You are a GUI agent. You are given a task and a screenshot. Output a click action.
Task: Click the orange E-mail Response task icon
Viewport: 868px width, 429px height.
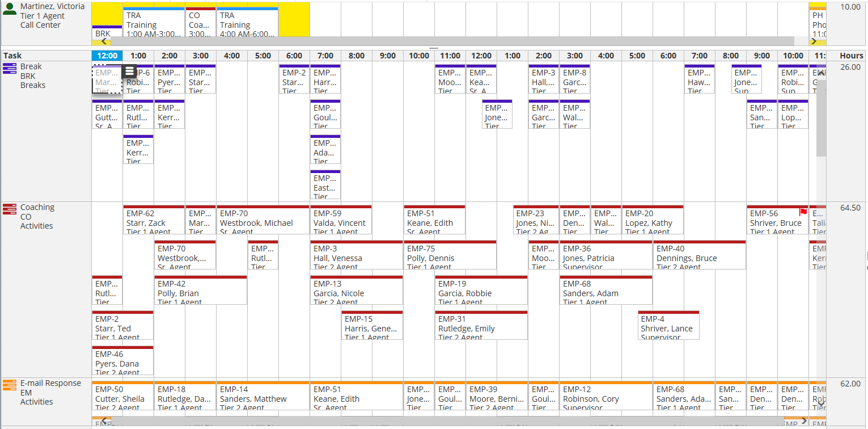pos(9,385)
